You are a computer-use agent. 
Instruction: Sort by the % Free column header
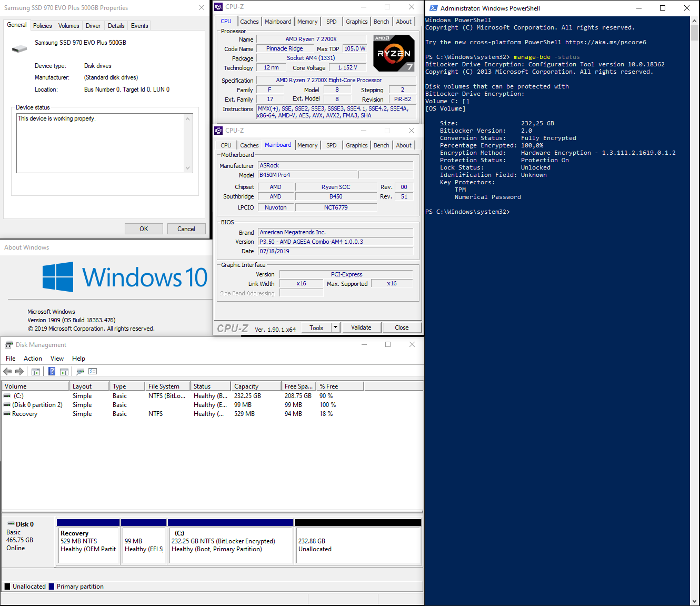coord(340,386)
